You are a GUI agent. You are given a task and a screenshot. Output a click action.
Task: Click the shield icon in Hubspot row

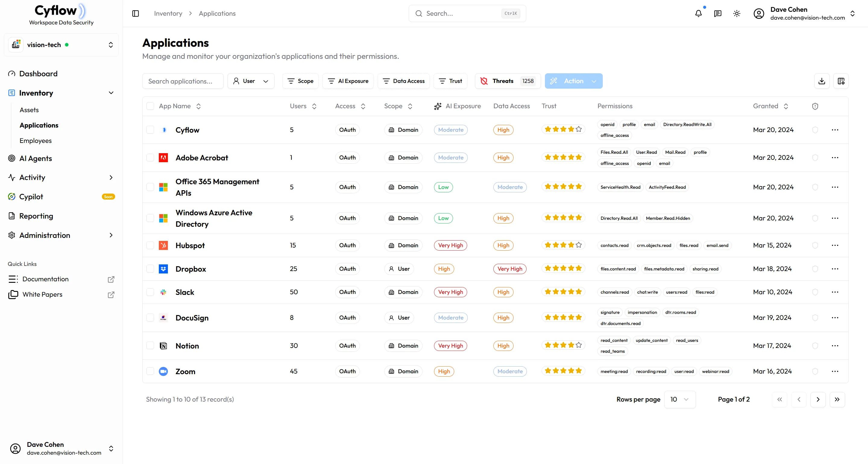[x=815, y=245]
